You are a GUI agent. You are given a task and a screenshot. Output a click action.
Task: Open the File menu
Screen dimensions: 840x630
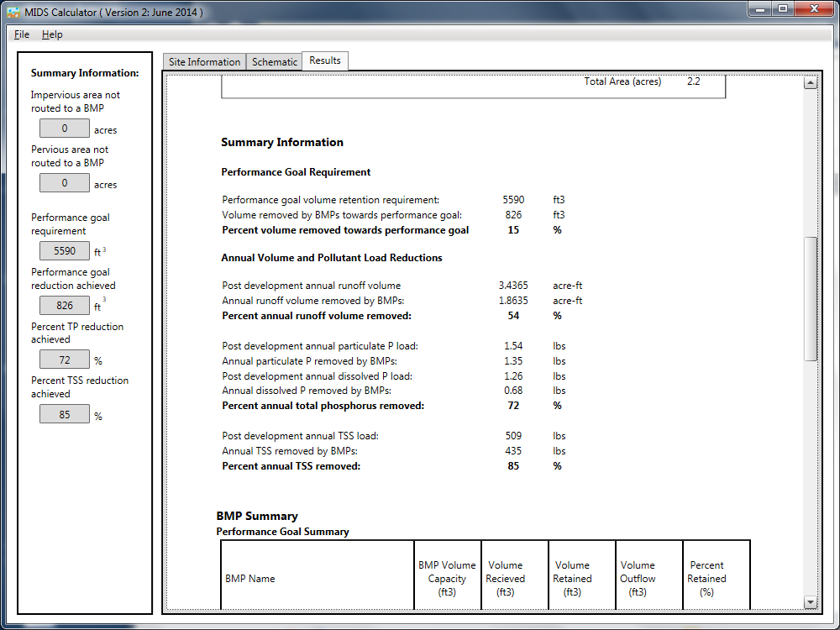(22, 34)
